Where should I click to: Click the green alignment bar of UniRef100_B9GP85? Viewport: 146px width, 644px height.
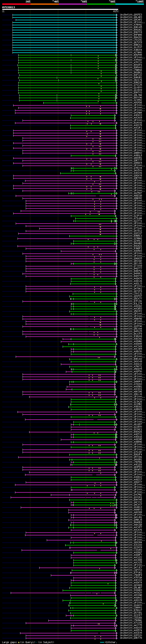(x=68, y=55)
